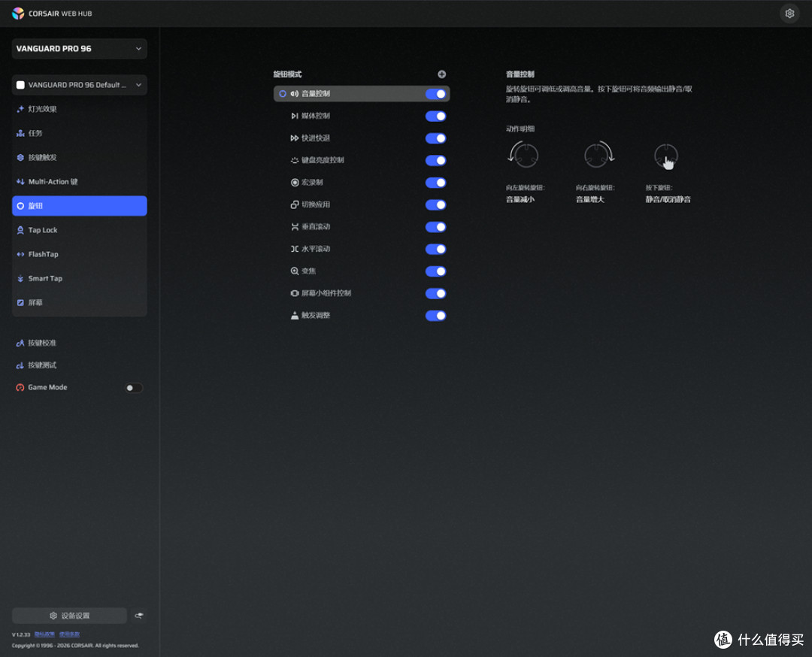This screenshot has width=812, height=657.
Task: Expand the VANGUARD PRO 96 device dropdown
Action: [79, 49]
